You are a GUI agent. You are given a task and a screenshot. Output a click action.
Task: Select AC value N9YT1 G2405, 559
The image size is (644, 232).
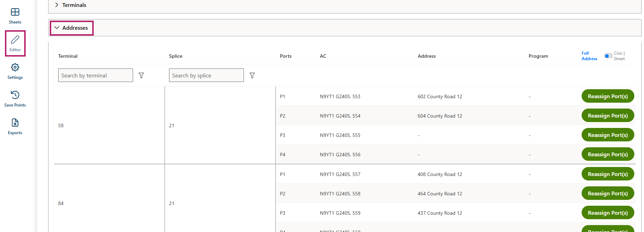tap(340, 213)
